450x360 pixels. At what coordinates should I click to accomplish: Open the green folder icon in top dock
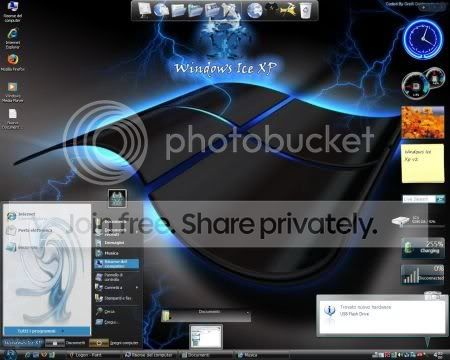click(x=195, y=10)
